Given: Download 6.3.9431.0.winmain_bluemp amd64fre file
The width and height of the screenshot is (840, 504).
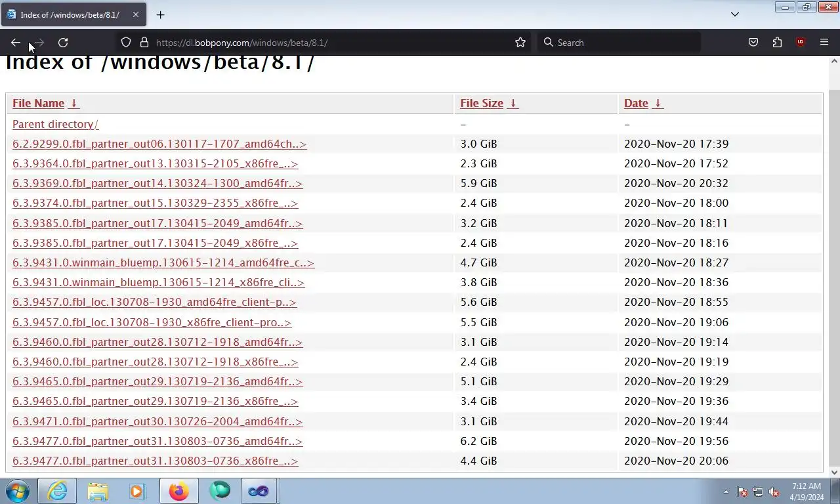Looking at the screenshot, I should click(163, 262).
